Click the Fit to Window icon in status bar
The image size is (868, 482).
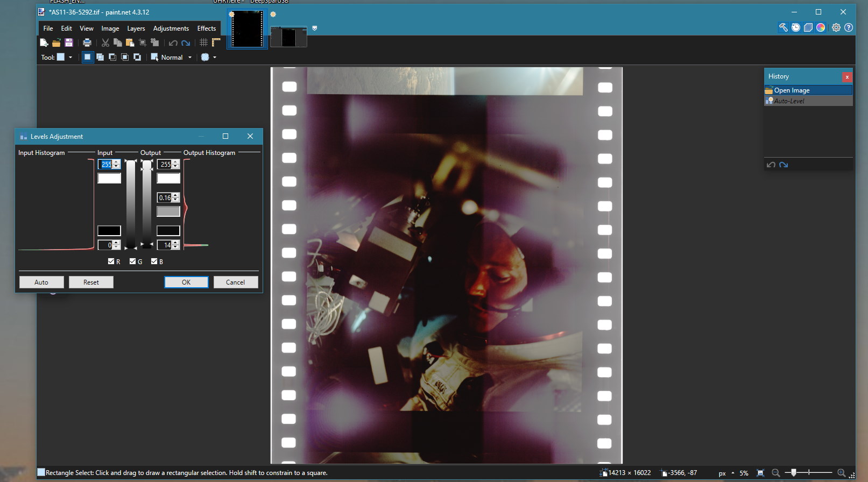click(x=760, y=473)
